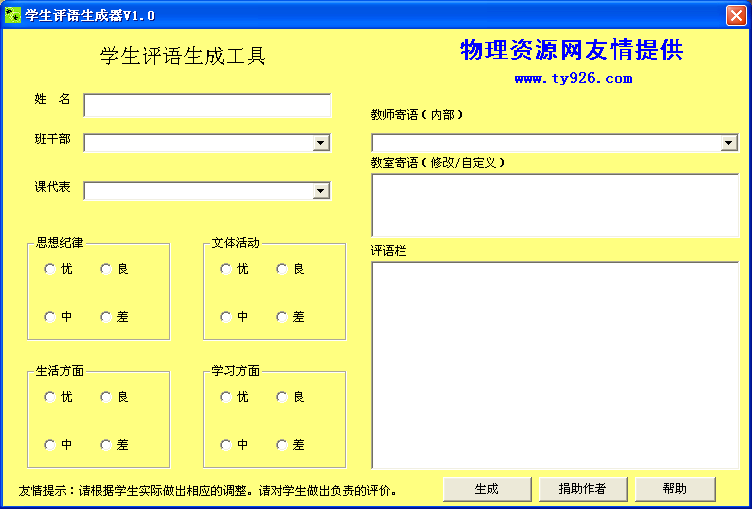
Task: Expand the 教师寄语(内部) dropdown
Action: pos(729,143)
